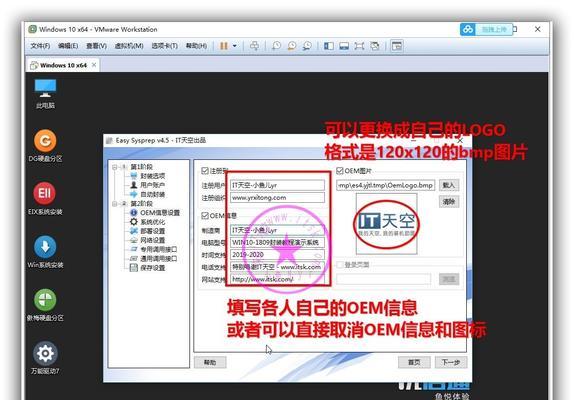The image size is (574, 400).
Task: Toggle the OEM信息 checkbox
Action: [205, 216]
